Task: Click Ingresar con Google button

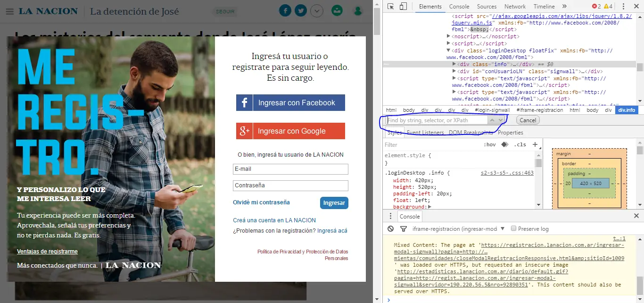Action: [290, 131]
